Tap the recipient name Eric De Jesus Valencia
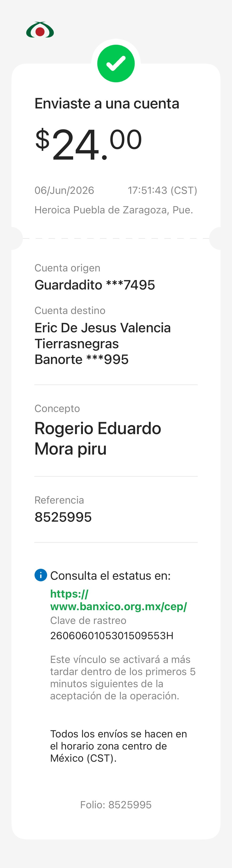The height and width of the screenshot is (868, 232). [102, 328]
